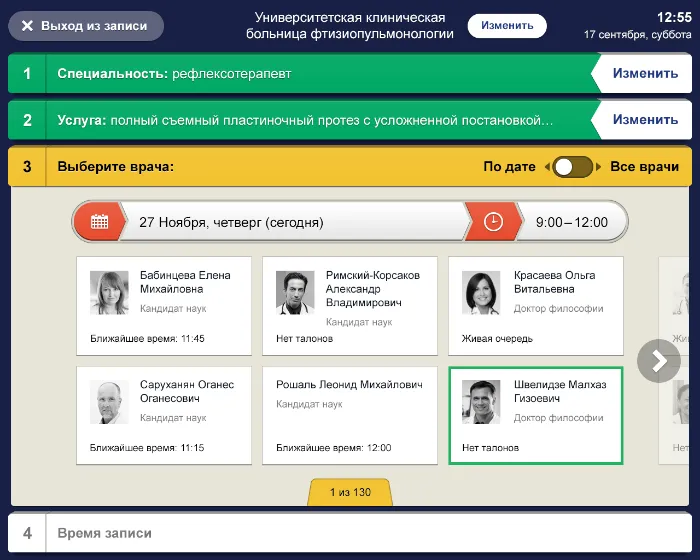This screenshot has width=700, height=560.
Task: Change the Специальность via Изменить
Action: tap(645, 74)
